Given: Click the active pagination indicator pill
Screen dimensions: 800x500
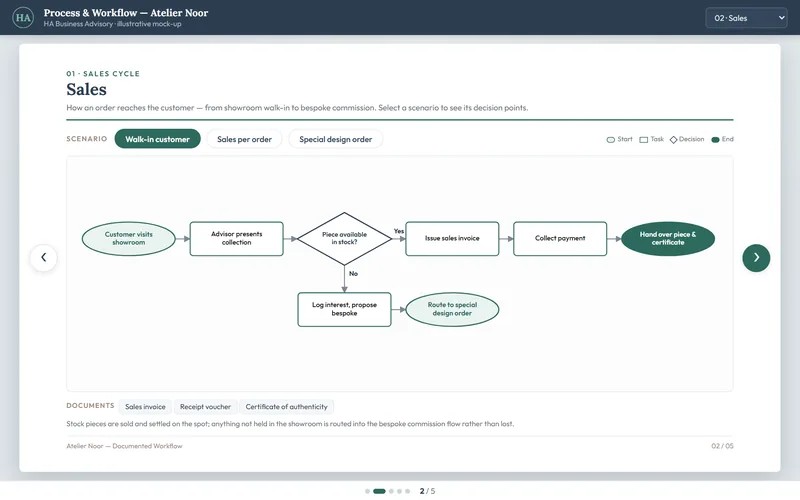Looking at the screenshot, I should click(x=379, y=491).
